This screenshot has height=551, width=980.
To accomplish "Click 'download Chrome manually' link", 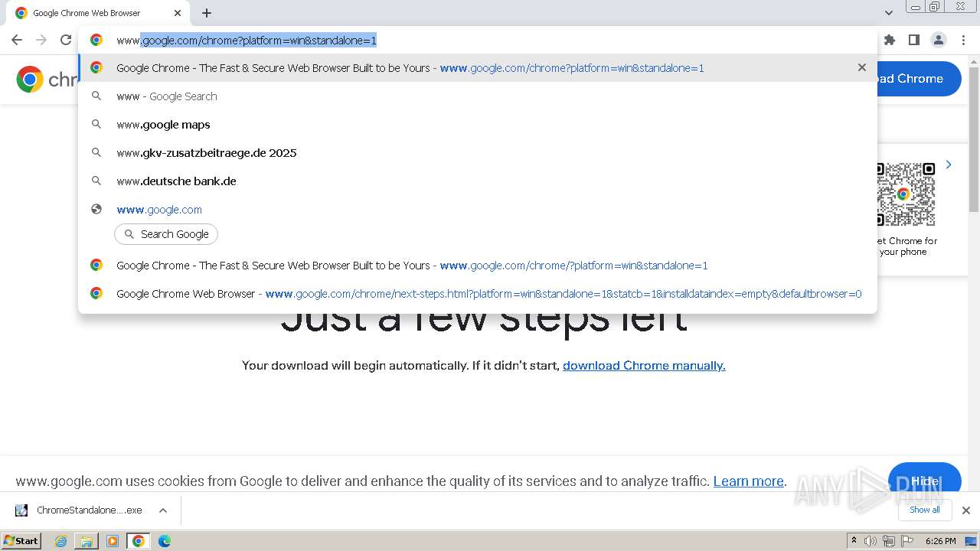I will (x=644, y=366).
